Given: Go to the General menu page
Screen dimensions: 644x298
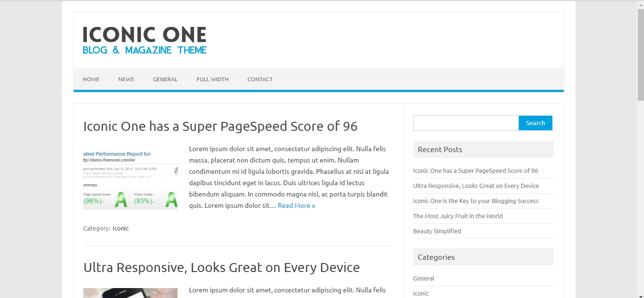Looking at the screenshot, I should [165, 79].
